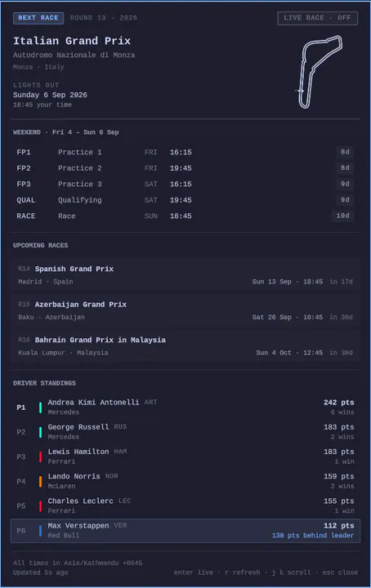The image size is (371, 588).
Task: Open Bahrain Grand Prix in Malaysia card
Action: (185, 346)
